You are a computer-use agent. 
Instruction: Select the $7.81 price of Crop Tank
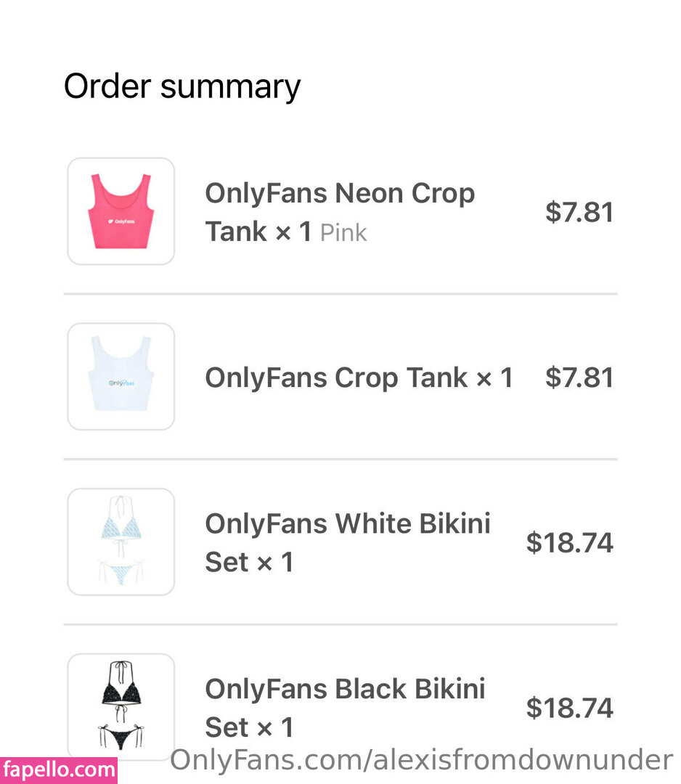tap(579, 377)
